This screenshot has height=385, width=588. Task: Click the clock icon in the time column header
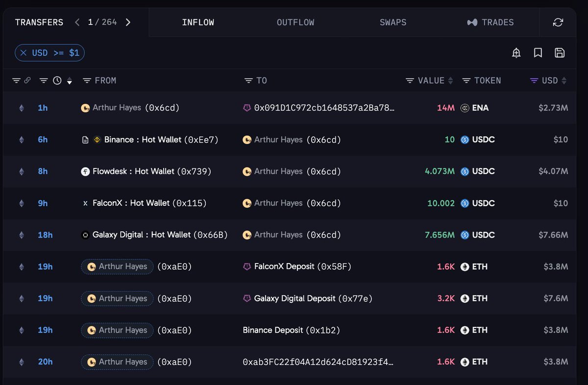(x=57, y=81)
